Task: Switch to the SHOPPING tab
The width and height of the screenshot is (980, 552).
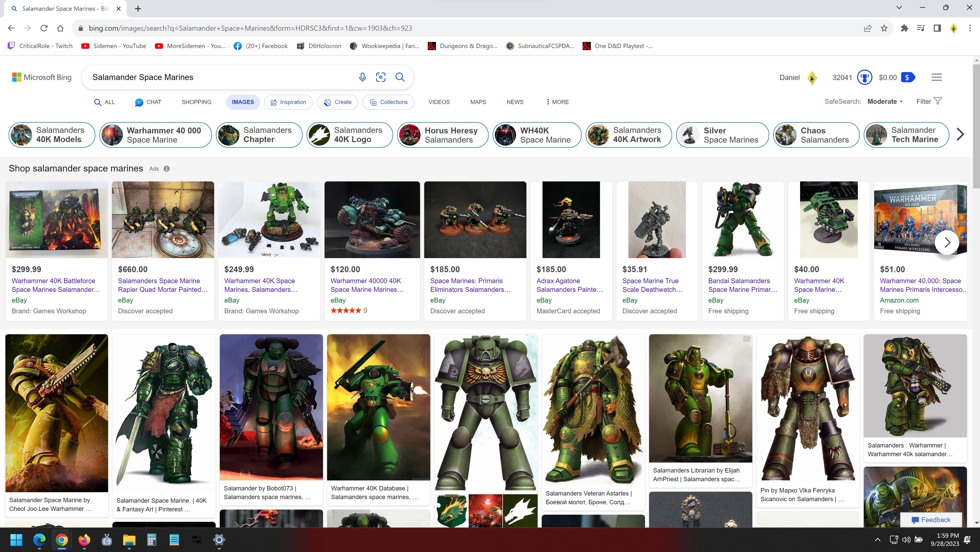Action: pos(196,102)
